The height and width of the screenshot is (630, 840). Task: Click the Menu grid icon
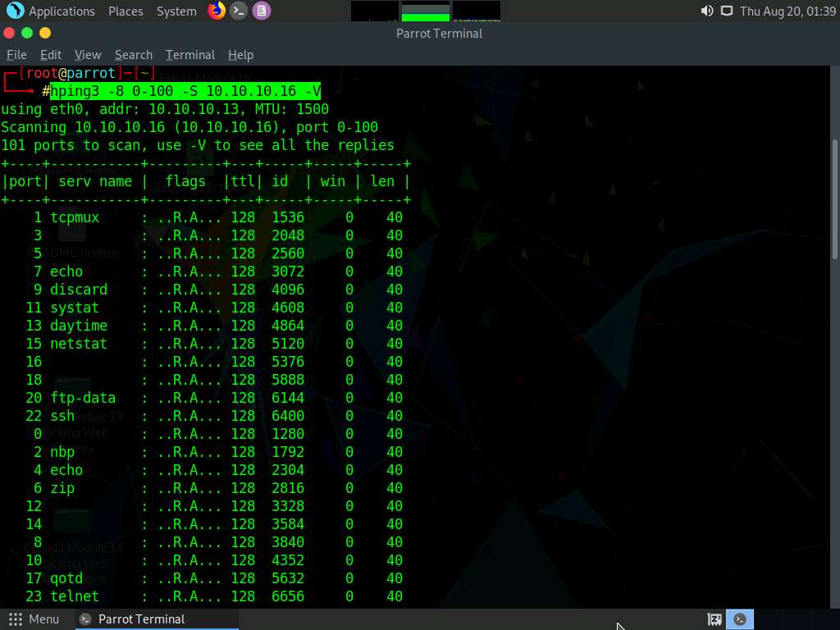(x=16, y=619)
